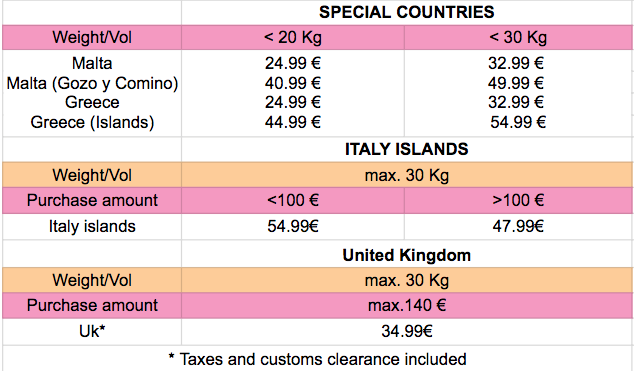Image resolution: width=634 pixels, height=371 pixels.
Task: Select Malta (Gozo y Comino) label
Action: [x=92, y=83]
